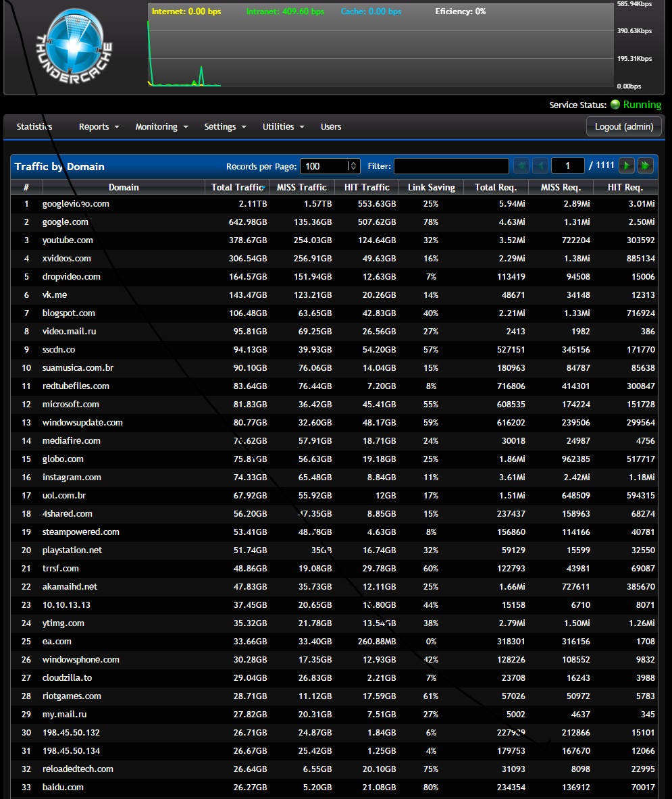Select the 198.45.50.134 address entry

[71, 751]
